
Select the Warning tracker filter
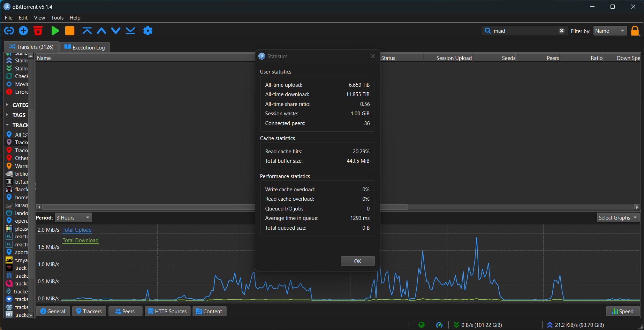tap(17, 166)
